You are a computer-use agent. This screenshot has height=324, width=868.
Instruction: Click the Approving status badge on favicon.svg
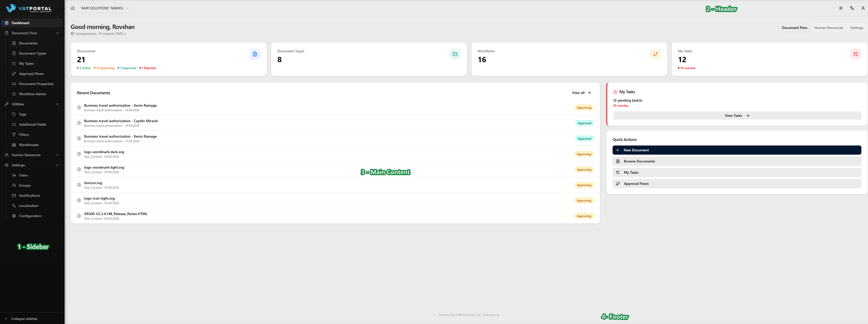click(x=584, y=185)
